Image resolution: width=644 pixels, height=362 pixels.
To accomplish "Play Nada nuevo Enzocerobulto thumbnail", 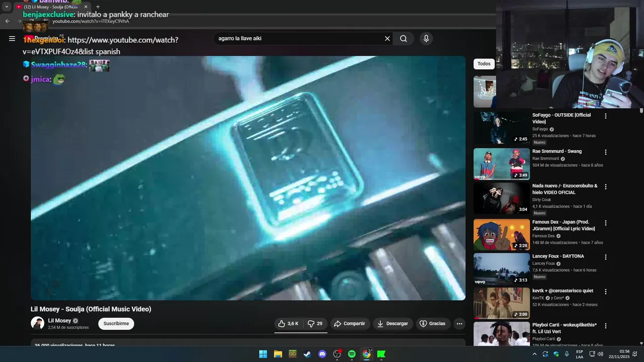I will (x=502, y=198).
